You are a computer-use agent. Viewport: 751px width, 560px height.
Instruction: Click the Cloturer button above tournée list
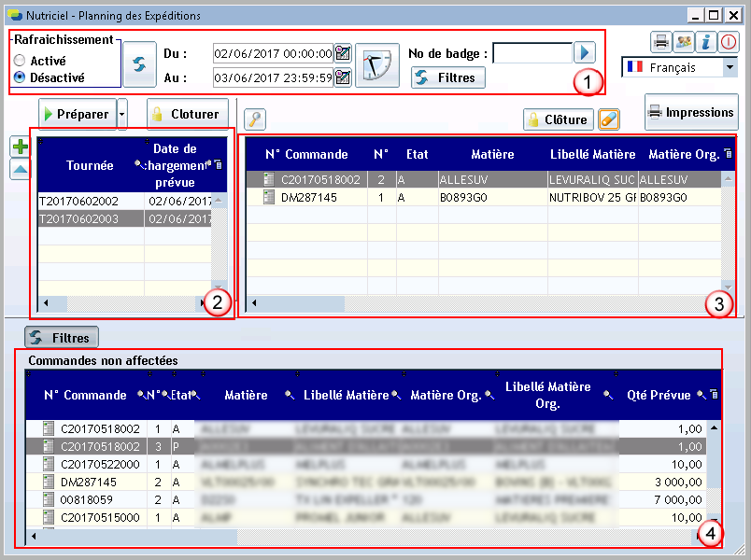(x=187, y=115)
